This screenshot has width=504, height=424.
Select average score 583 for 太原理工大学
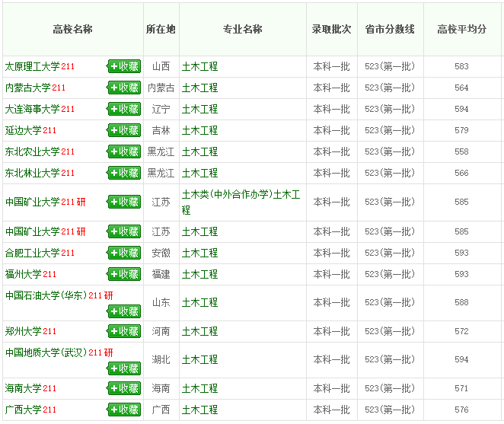pos(461,66)
